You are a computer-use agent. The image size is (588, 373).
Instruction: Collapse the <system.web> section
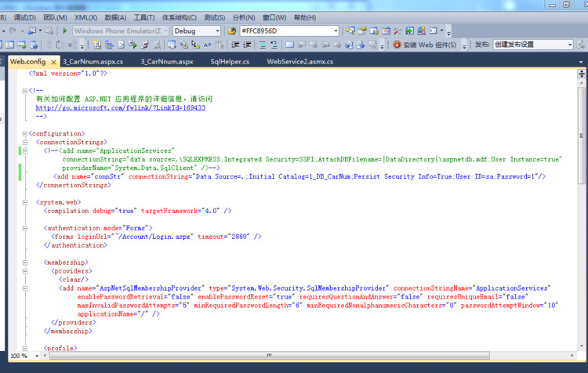tap(25, 202)
